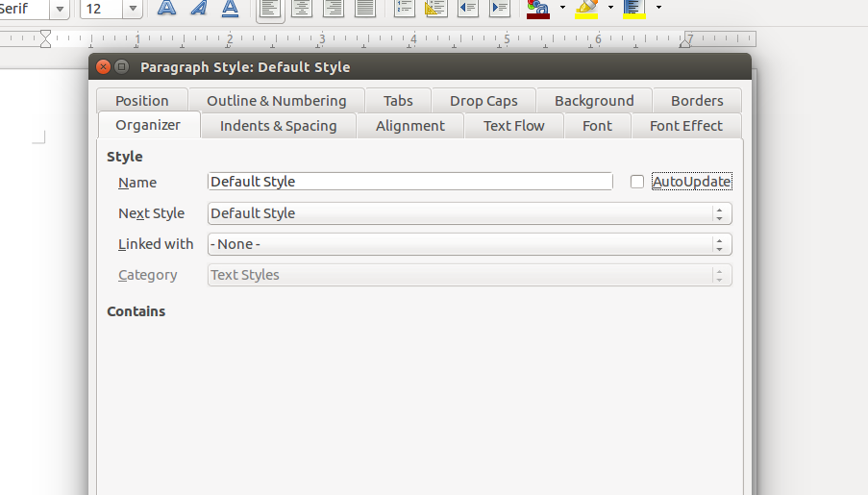
Task: Toggle italic formatting in toolbar
Action: (x=198, y=9)
